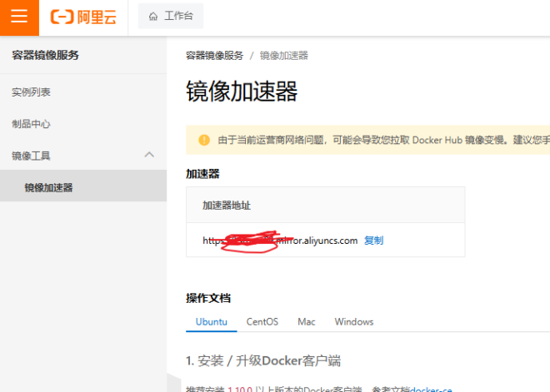The height and width of the screenshot is (392, 550).
Task: Click the 加速器 section heading
Action: pos(202,174)
